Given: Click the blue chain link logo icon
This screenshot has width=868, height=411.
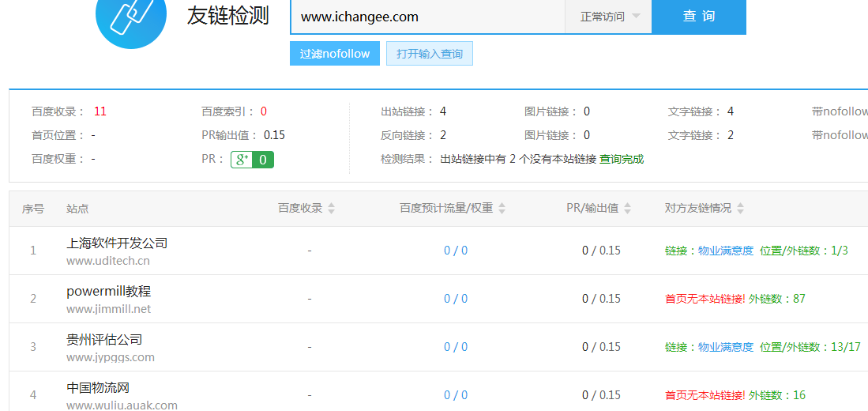Looking at the screenshot, I should pyautogui.click(x=130, y=17).
